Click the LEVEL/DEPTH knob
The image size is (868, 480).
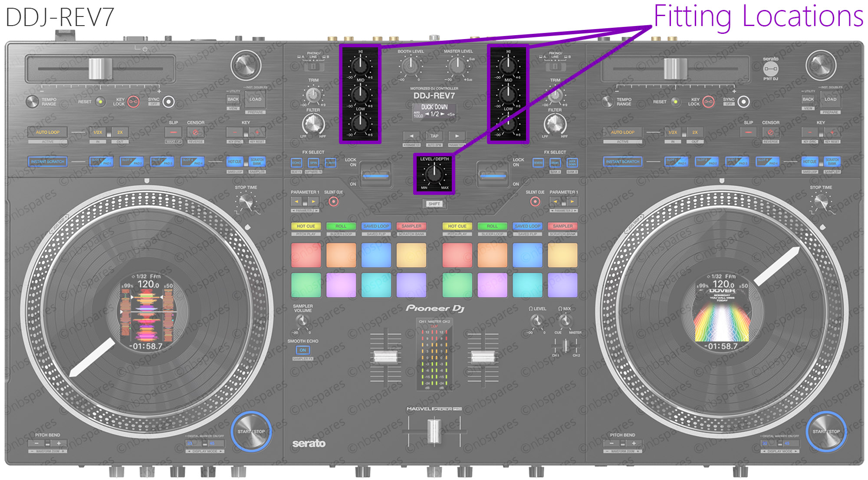point(434,174)
